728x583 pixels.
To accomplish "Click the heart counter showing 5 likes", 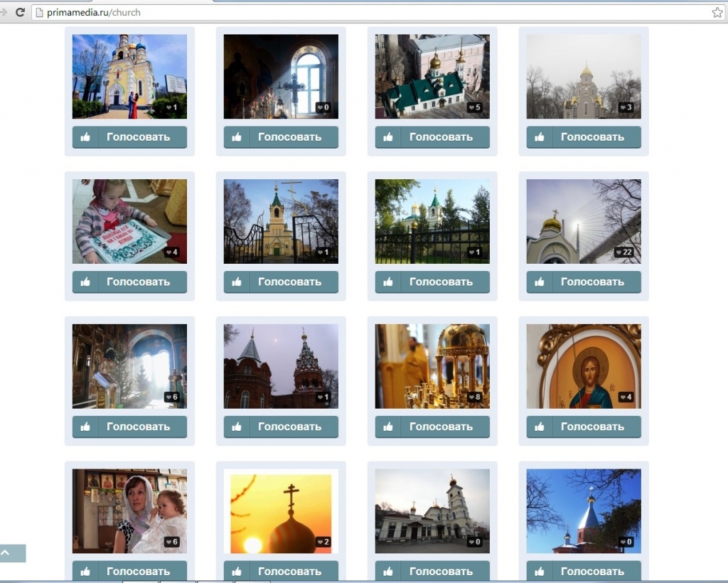I will [474, 108].
